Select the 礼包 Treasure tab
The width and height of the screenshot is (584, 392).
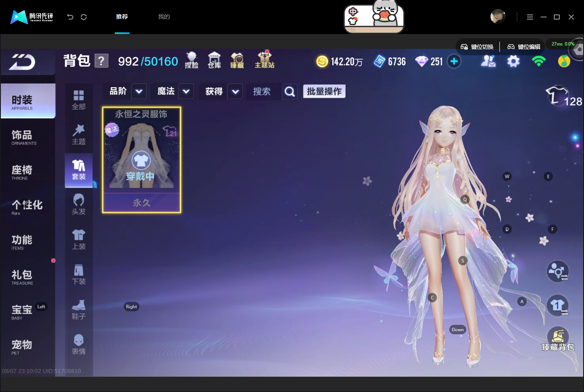coord(28,277)
